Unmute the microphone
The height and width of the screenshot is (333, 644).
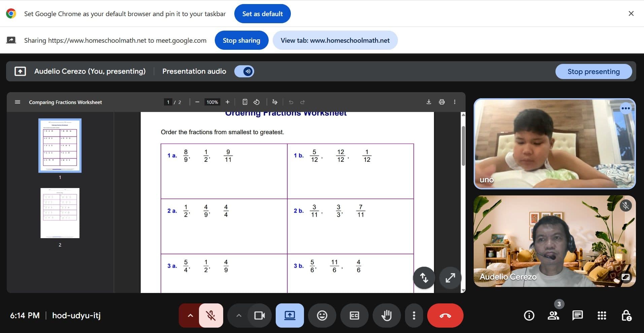211,316
